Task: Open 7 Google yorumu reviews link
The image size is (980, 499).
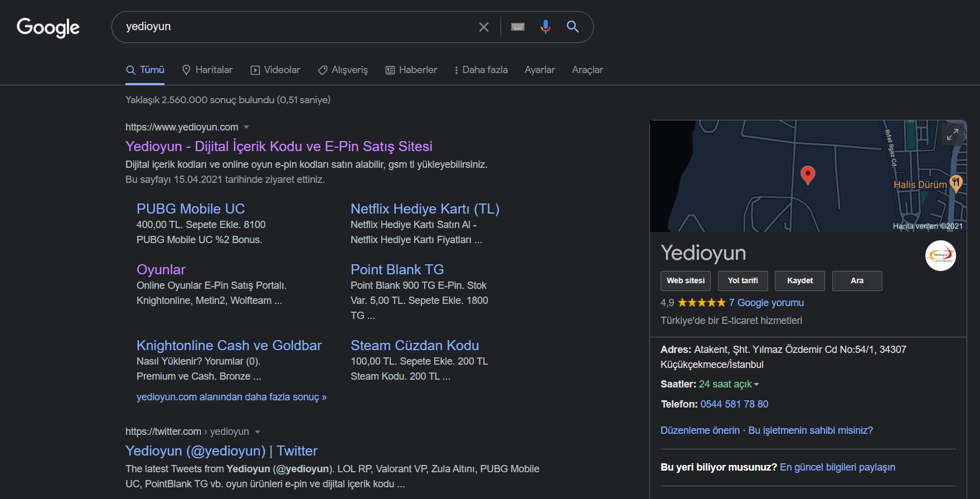Action: (x=766, y=303)
